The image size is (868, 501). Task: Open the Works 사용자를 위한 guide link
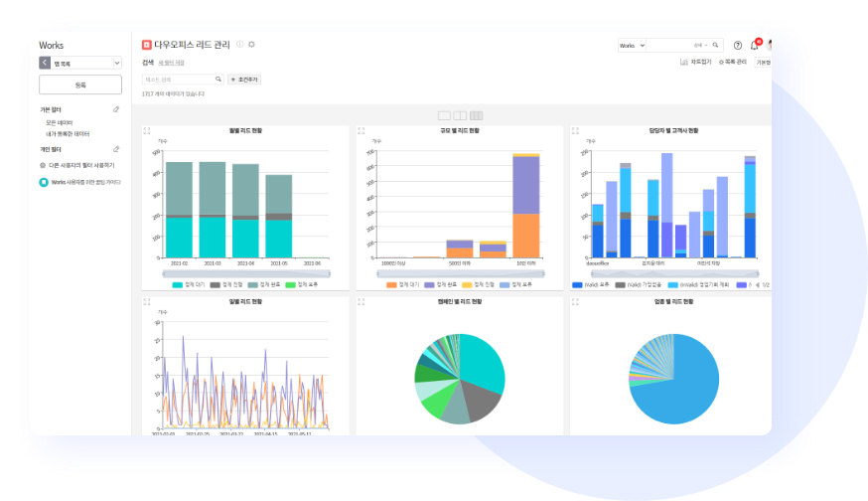point(85,182)
